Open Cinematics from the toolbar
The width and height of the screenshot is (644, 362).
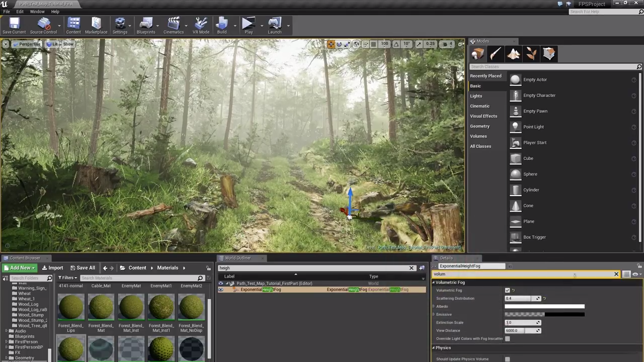(x=173, y=24)
